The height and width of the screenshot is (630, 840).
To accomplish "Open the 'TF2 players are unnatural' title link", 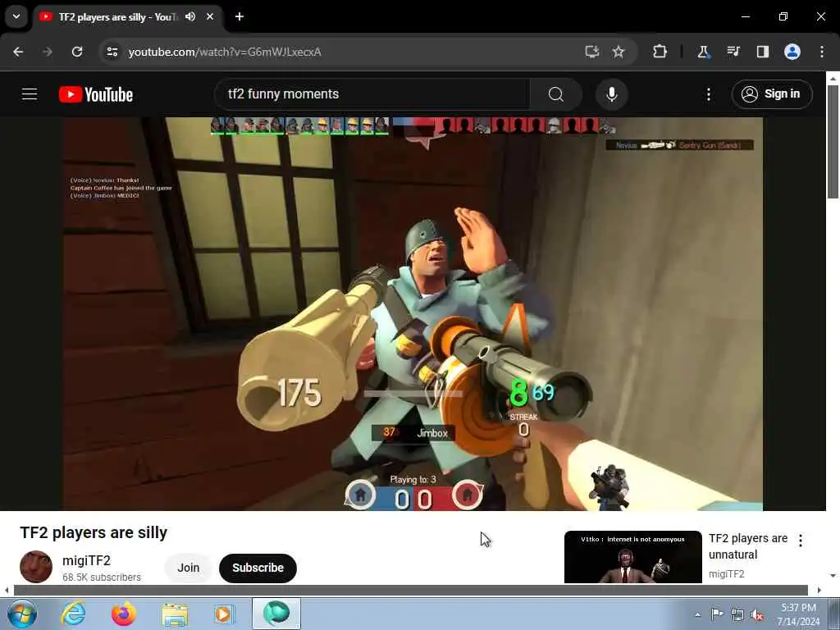I will pos(748,546).
